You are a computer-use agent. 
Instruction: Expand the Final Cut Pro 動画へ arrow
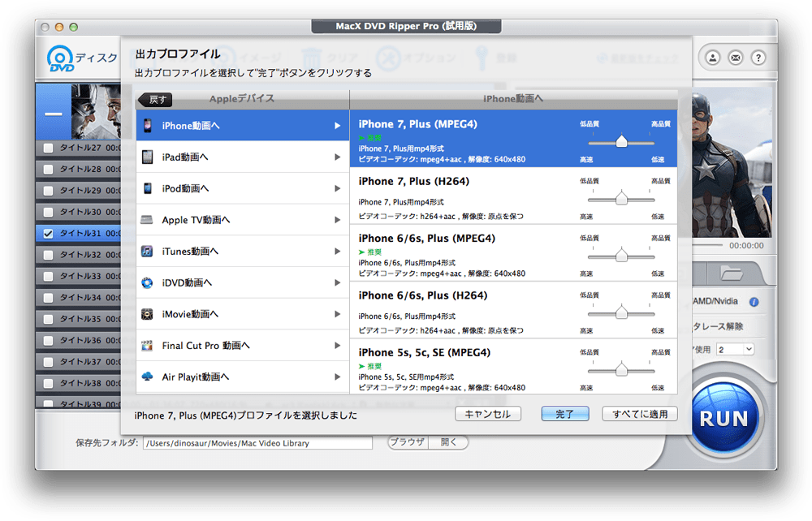[337, 346]
